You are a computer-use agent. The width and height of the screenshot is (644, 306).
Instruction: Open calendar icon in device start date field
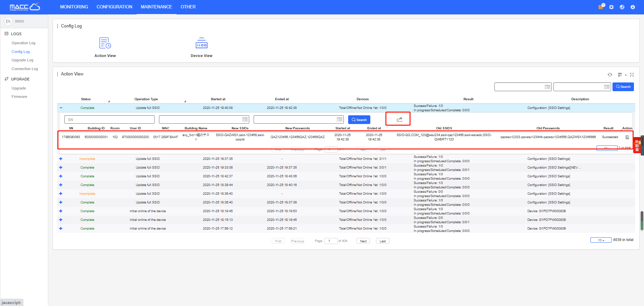(245, 120)
